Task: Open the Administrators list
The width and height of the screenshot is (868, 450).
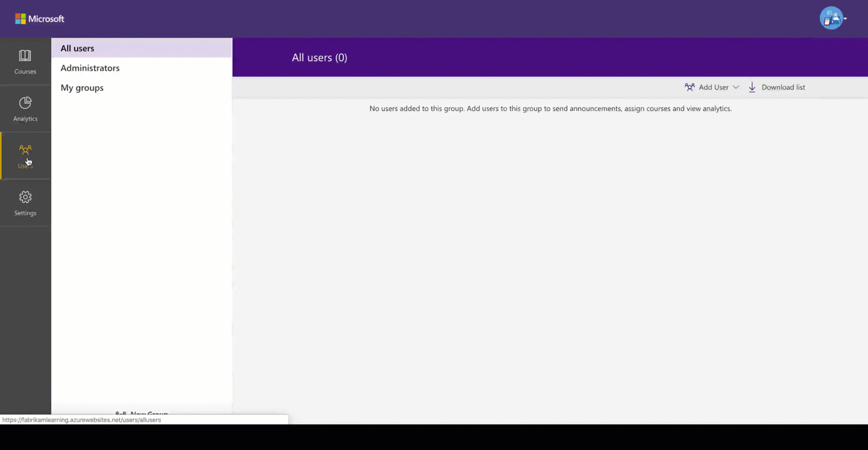Action: [x=90, y=68]
